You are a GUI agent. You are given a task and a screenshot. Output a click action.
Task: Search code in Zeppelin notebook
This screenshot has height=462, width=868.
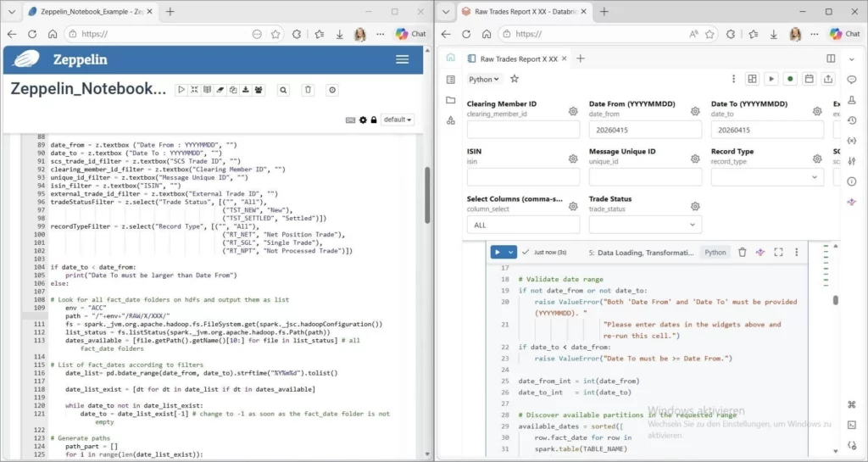coord(283,90)
